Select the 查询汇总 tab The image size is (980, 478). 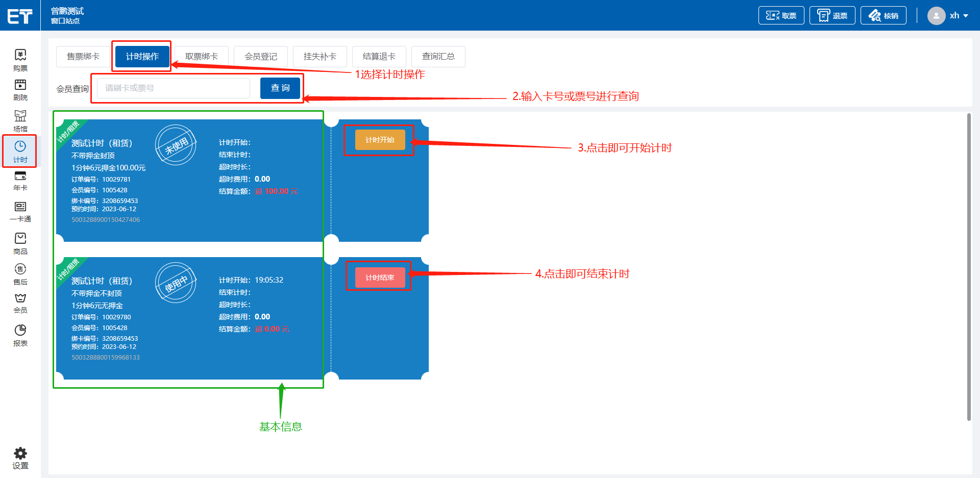pyautogui.click(x=438, y=57)
